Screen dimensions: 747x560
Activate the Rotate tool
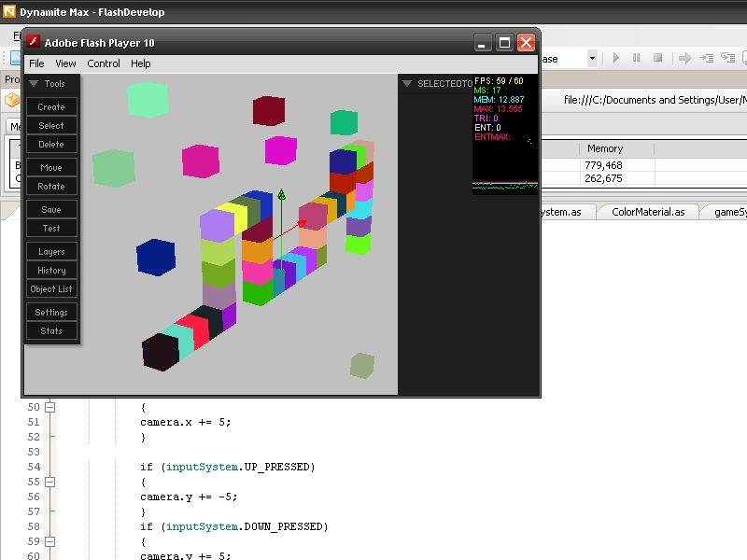pyautogui.click(x=51, y=186)
